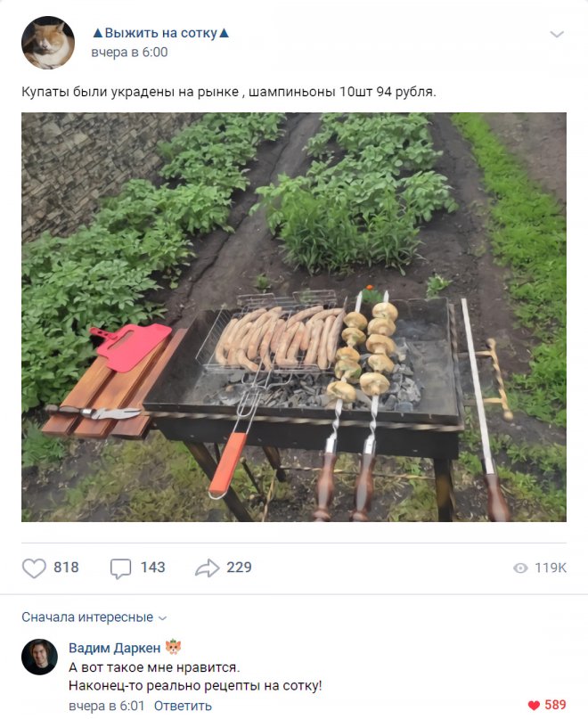This screenshot has width=588, height=719.
Task: Open Вадим Даркен's profile avatar
Action: (40, 657)
